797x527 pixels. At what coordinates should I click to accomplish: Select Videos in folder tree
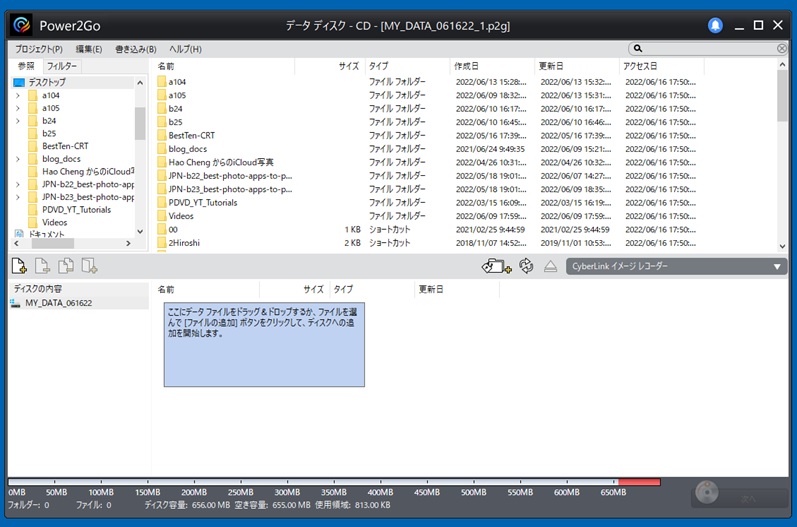coord(54,222)
